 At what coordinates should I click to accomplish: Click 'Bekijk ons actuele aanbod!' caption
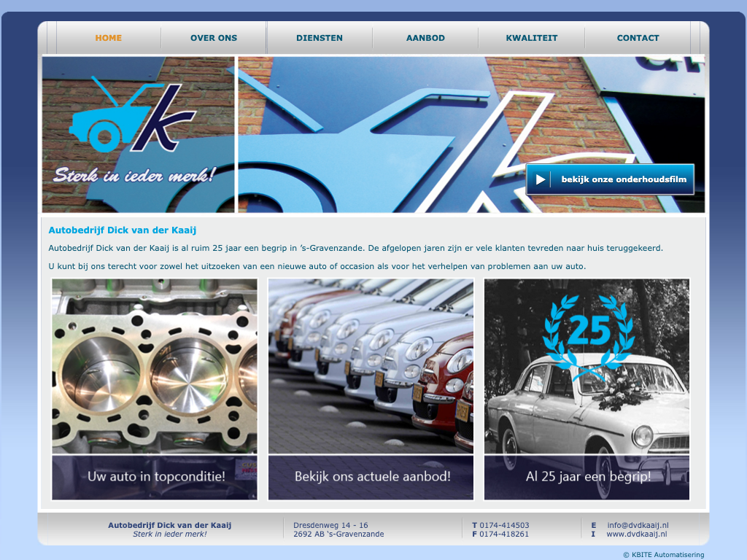(x=372, y=477)
